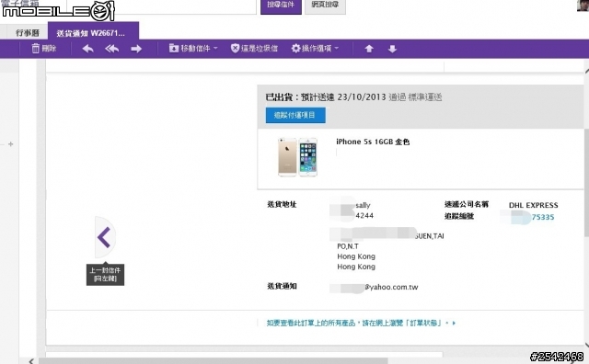Screen dimensions: 589x364
Task: Click the search input field at the top
Action: pyautogui.click(x=162, y=6)
